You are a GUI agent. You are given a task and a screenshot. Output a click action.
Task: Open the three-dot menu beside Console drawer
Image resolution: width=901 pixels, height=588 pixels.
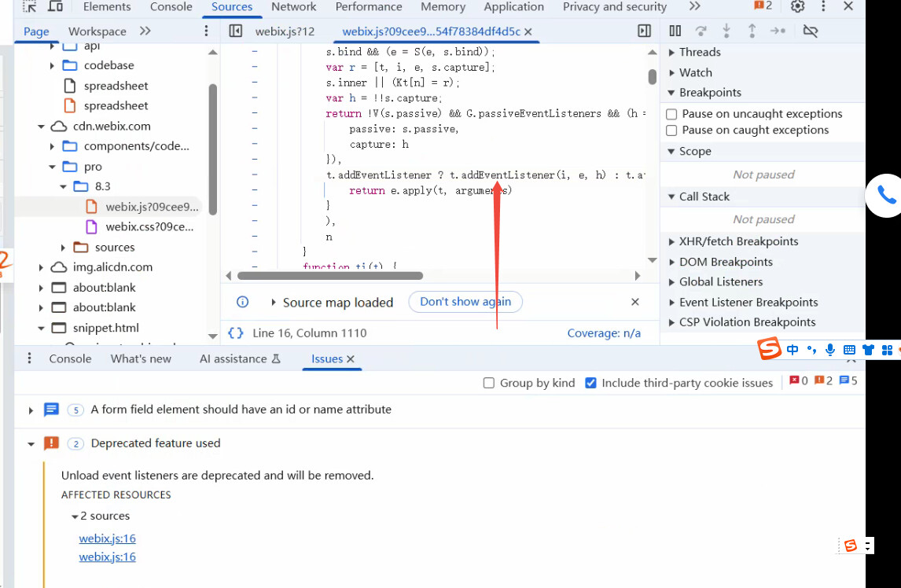[29, 358]
